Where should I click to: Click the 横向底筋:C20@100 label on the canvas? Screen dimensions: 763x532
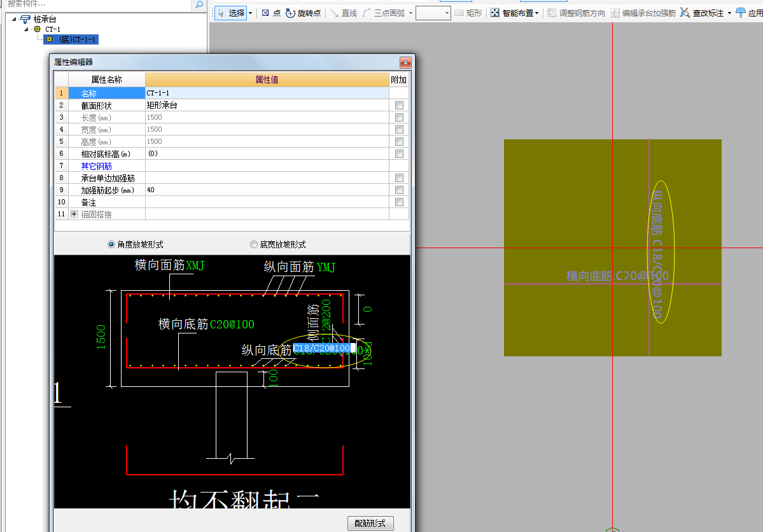(x=617, y=276)
